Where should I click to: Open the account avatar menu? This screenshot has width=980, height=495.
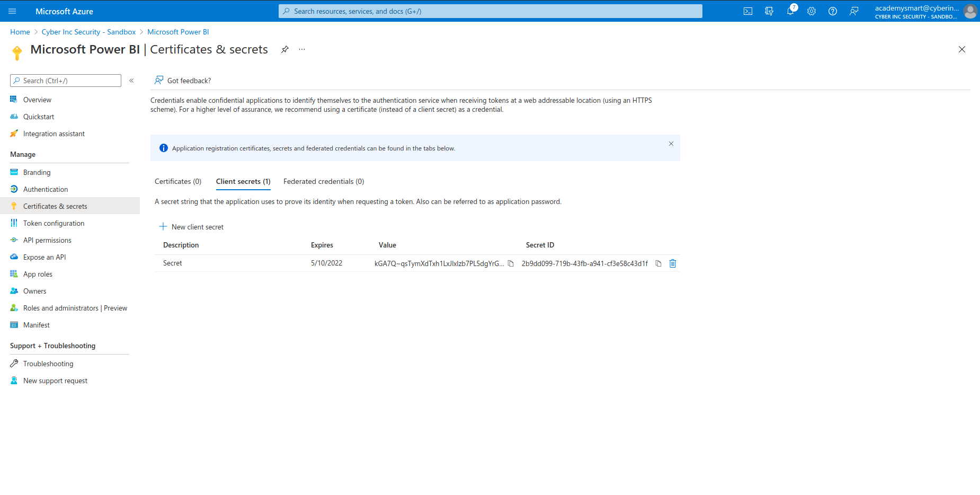[970, 11]
